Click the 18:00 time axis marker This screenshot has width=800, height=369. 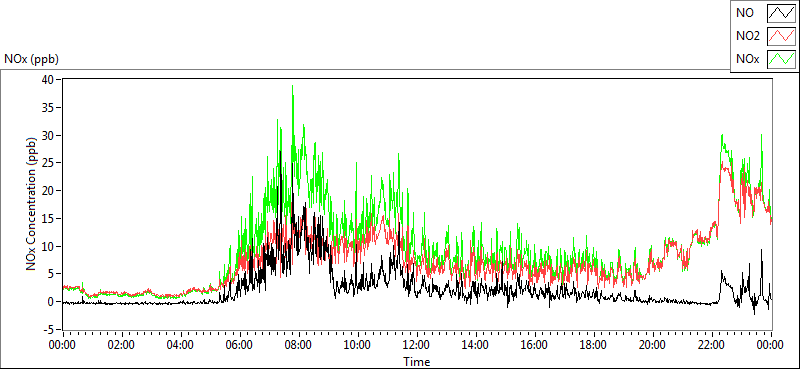594,345
